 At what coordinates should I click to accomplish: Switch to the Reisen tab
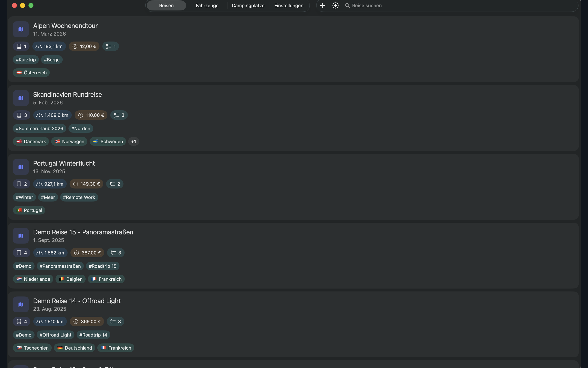coord(166,6)
